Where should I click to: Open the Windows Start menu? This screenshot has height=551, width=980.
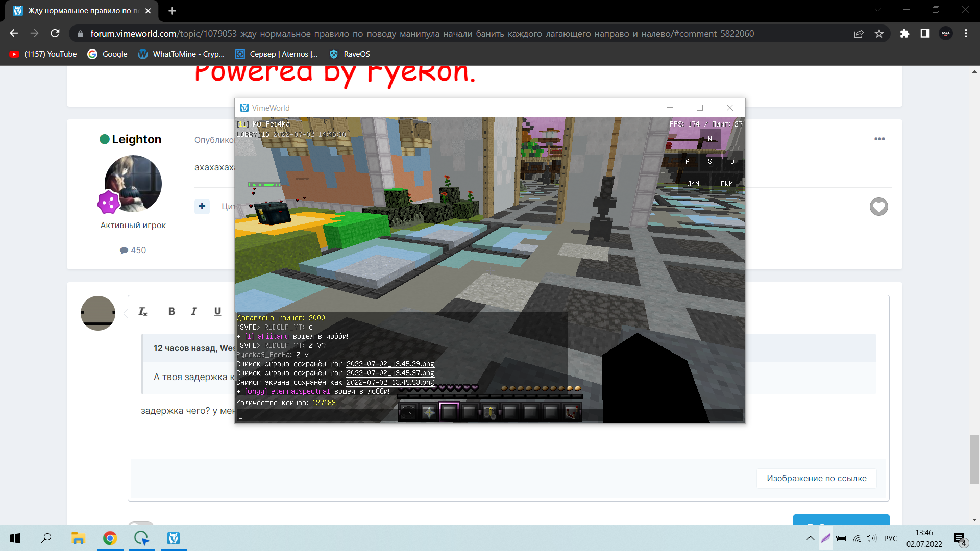(15, 538)
